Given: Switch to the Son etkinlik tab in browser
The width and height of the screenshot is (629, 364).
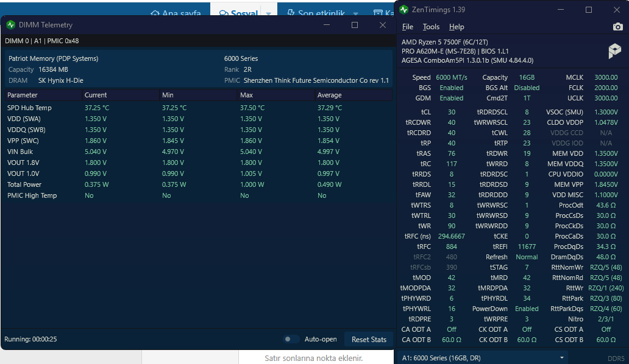Looking at the screenshot, I should point(316,13).
